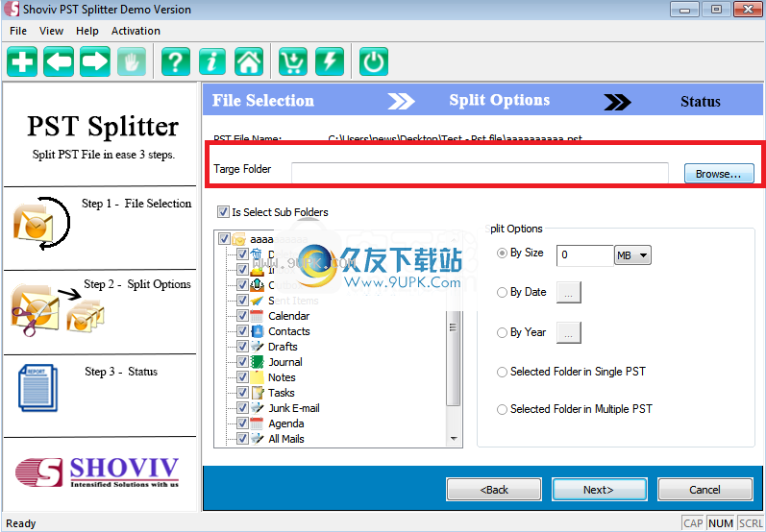Image resolution: width=766 pixels, height=532 pixels.
Task: Toggle Is Select Sub Folders checkbox
Action: tap(223, 212)
